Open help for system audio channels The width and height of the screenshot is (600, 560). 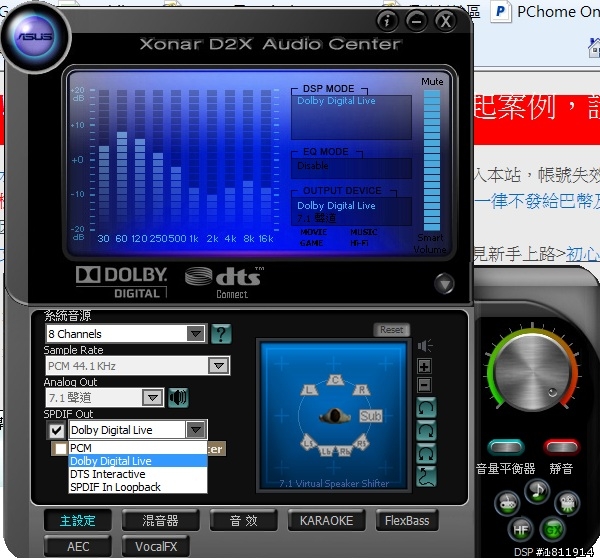[221, 334]
